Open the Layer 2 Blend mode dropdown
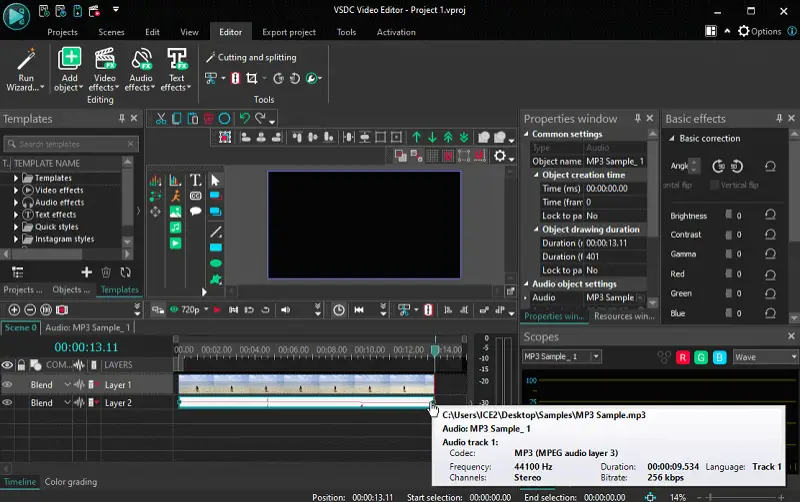The height and width of the screenshot is (502, 800). coord(67,403)
